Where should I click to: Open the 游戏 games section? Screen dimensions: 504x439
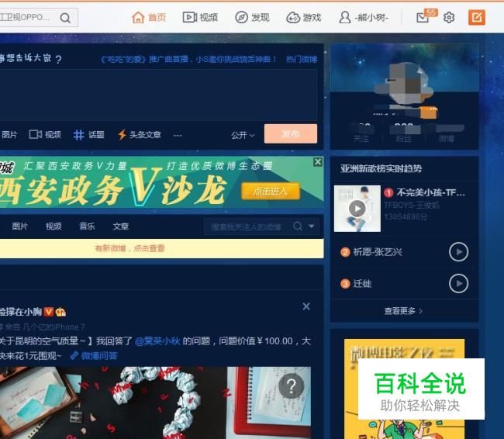[x=304, y=17]
